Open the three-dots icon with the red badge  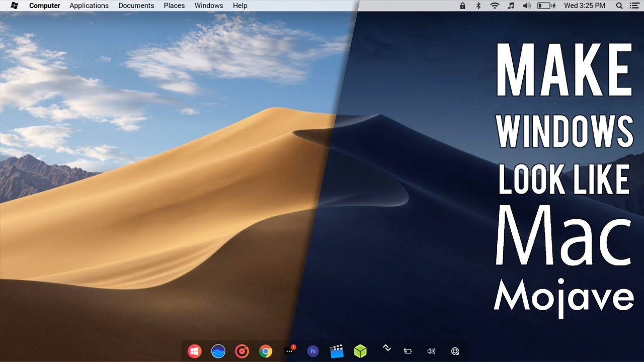290,350
